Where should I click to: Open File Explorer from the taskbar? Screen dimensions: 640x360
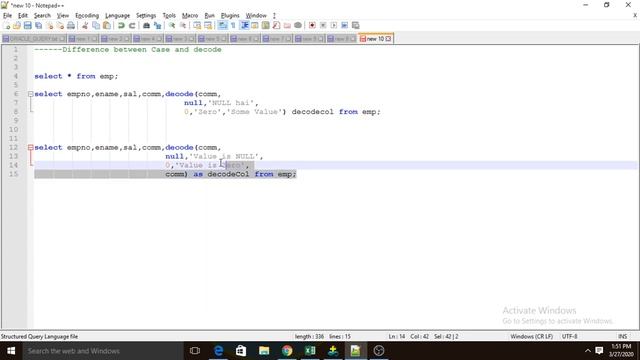tap(264, 351)
